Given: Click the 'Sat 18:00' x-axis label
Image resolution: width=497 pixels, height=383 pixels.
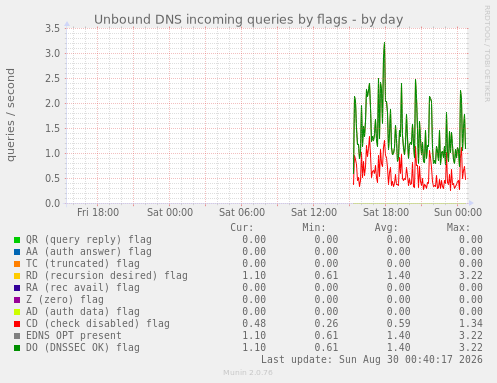Looking at the screenshot, I should pyautogui.click(x=386, y=212).
